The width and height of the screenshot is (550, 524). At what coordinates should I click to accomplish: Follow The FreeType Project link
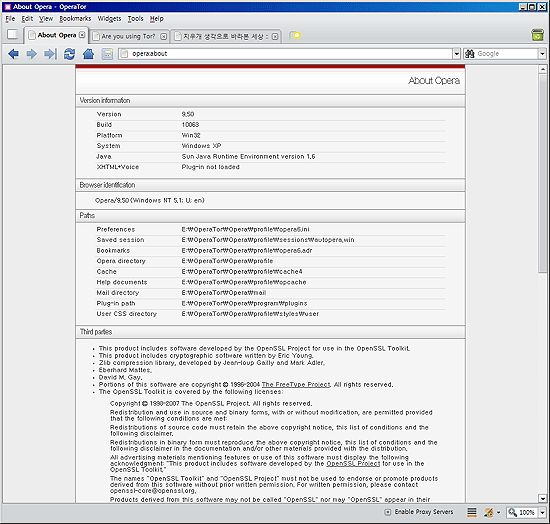point(296,385)
